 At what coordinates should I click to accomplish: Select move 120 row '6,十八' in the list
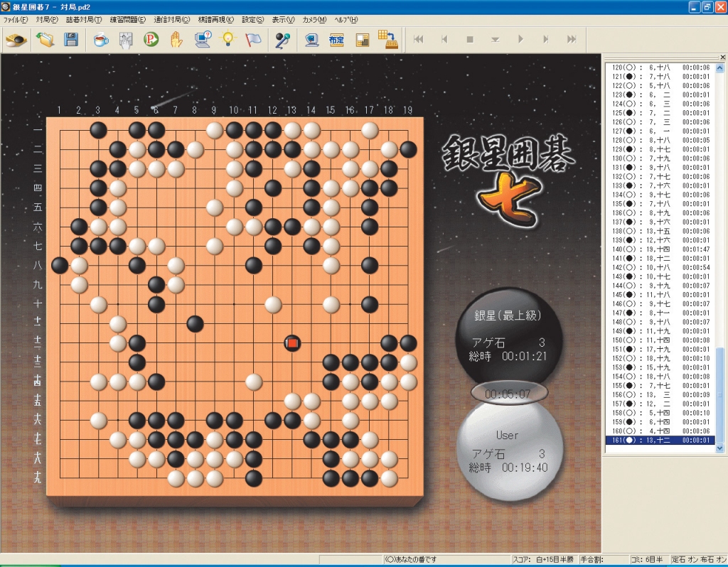point(660,67)
